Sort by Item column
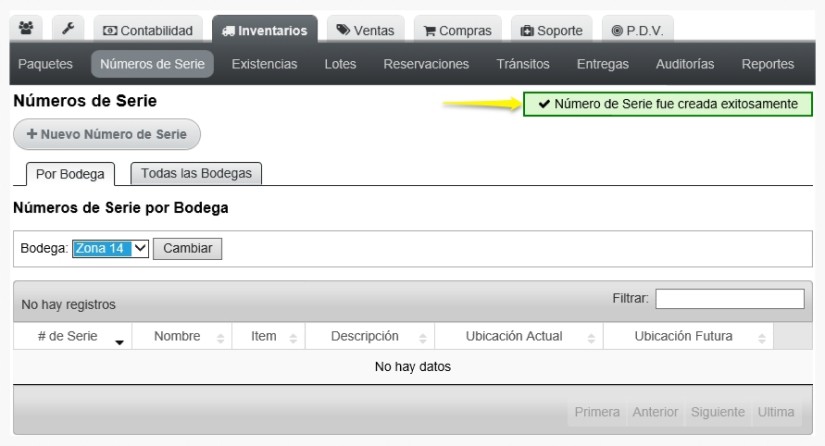 pyautogui.click(x=268, y=336)
